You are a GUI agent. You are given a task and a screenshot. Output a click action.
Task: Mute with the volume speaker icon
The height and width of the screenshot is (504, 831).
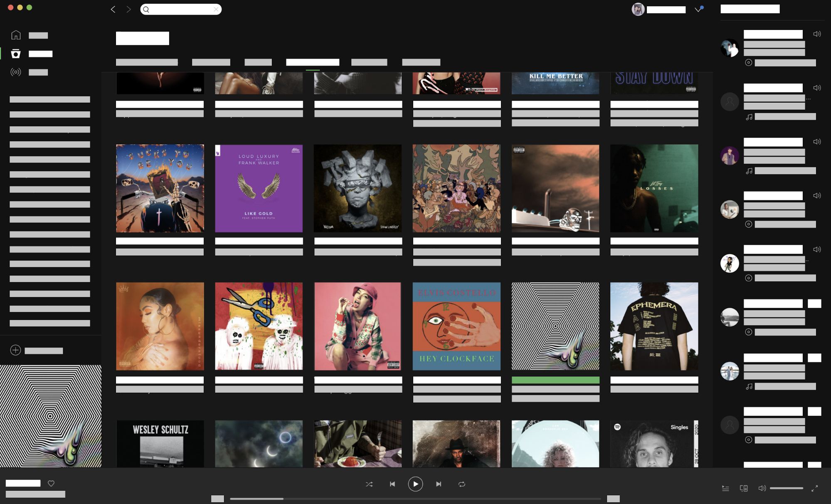pos(762,488)
